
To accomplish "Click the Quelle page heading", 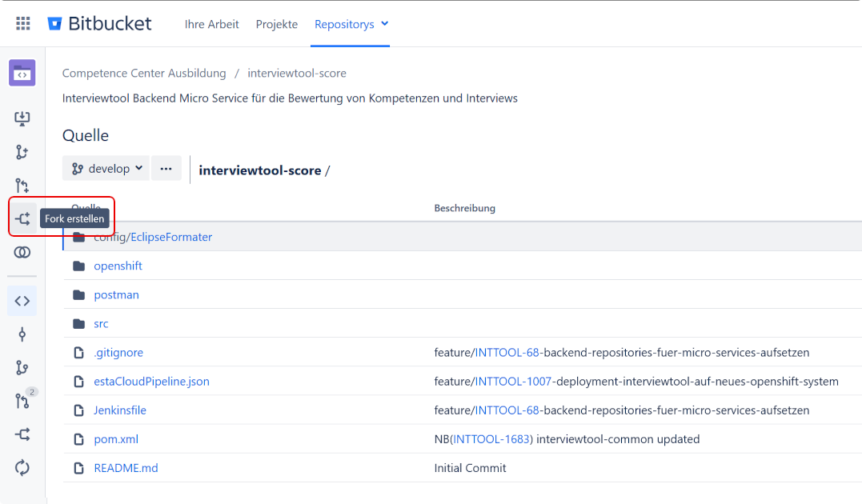I will 85,135.
